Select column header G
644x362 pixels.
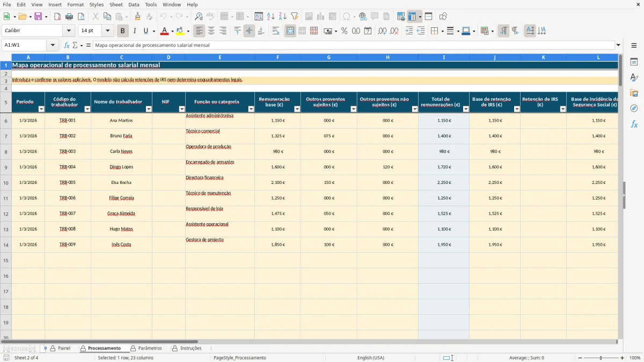pos(328,57)
